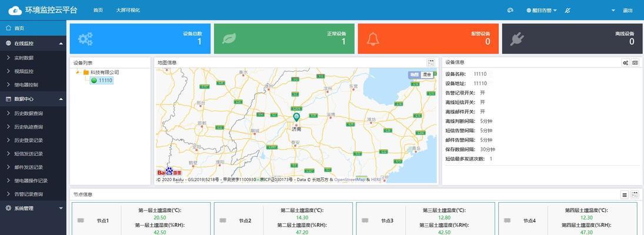Screen dimensions: 644x235
Task: Click the plug icon on 离线设备 card
Action: tap(517, 39)
